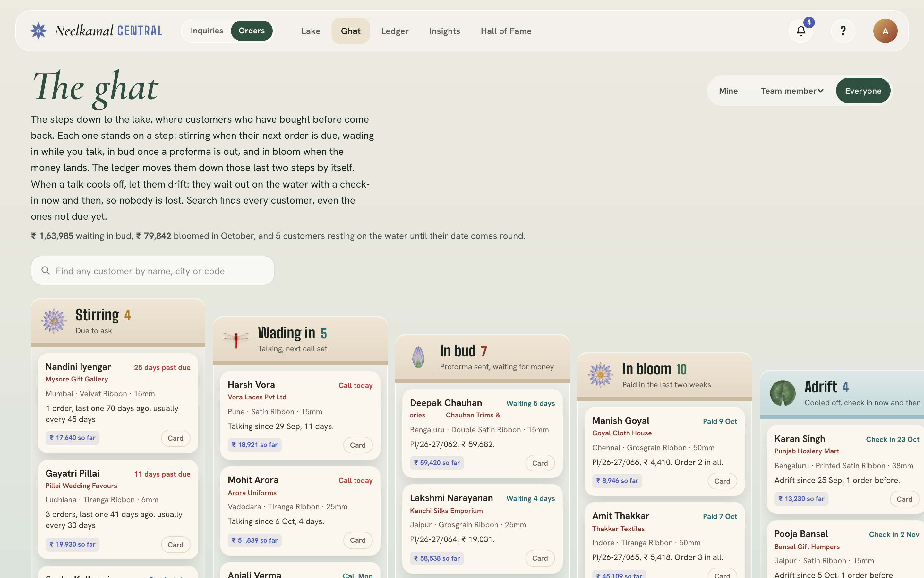The height and width of the screenshot is (578, 924).
Task: Focus the find any customer search field
Action: click(x=152, y=271)
